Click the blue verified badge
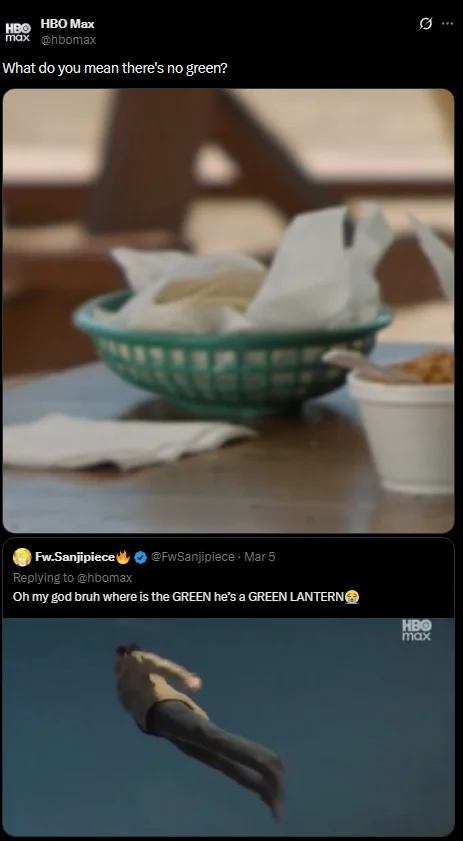The height and width of the screenshot is (841, 463). click(140, 557)
